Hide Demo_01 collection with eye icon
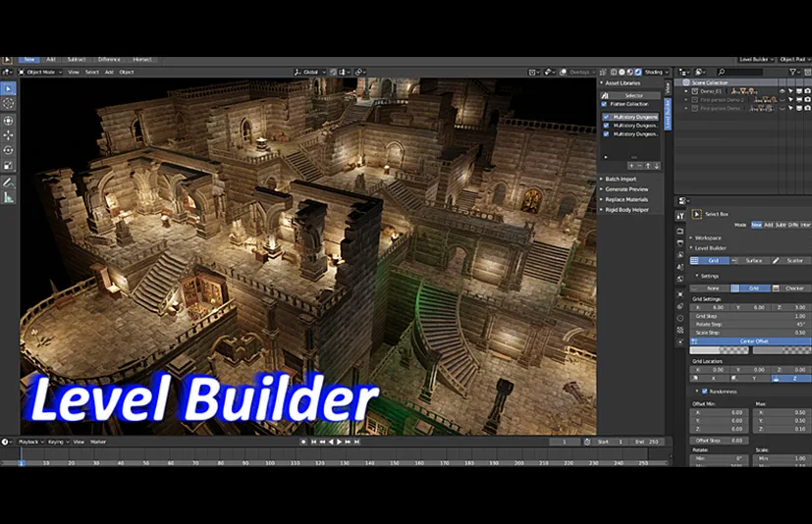812x524 pixels. coord(782,91)
